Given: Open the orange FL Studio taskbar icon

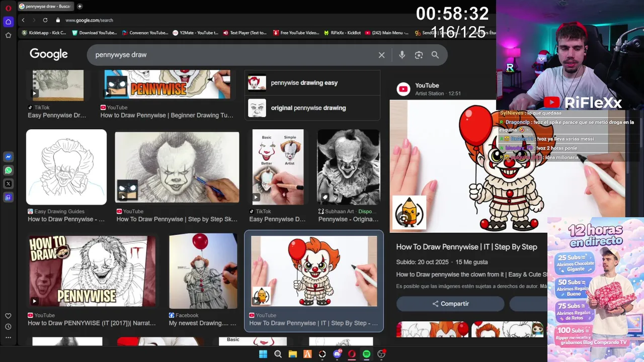Looking at the screenshot, I should (307, 354).
